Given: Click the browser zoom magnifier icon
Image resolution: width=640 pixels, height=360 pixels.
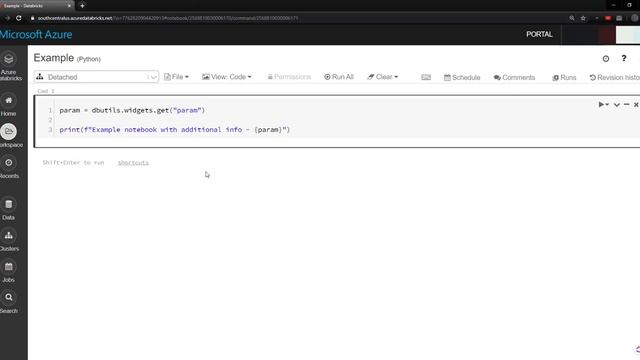Looking at the screenshot, I should point(572,18).
